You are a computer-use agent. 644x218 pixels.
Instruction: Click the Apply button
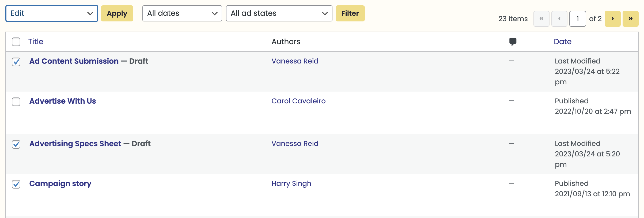point(117,13)
